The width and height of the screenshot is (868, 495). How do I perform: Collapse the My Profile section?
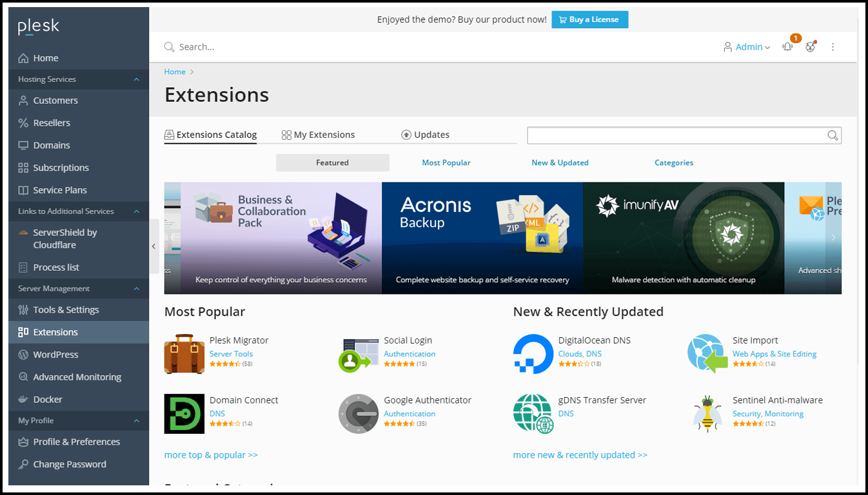[x=136, y=421]
